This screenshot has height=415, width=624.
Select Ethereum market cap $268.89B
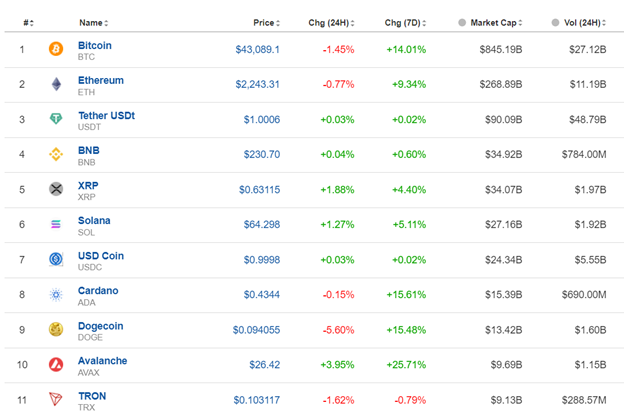pos(501,84)
